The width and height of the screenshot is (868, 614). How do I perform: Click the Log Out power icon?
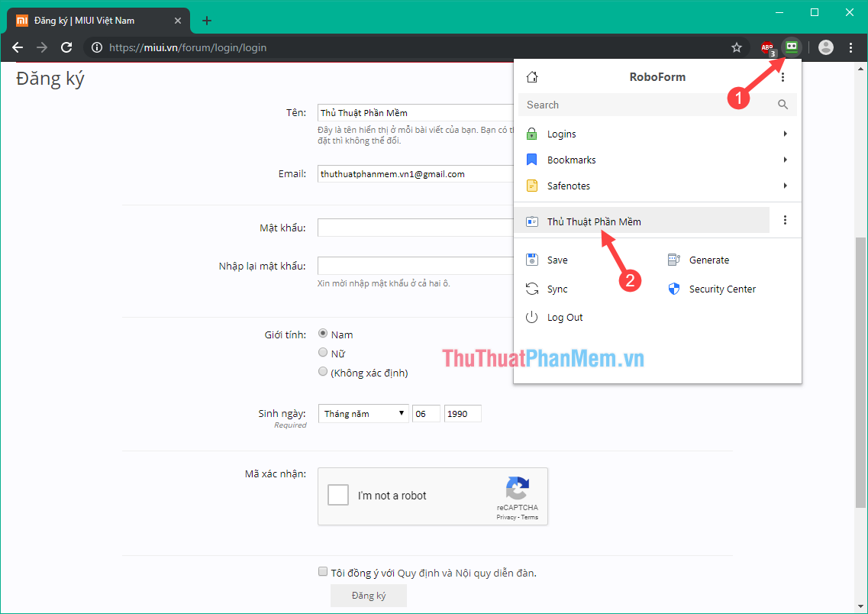pos(531,316)
